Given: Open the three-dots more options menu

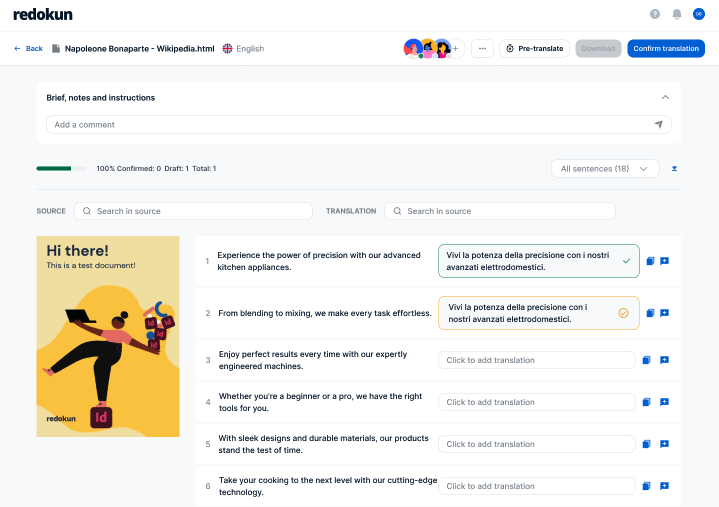Looking at the screenshot, I should pyautogui.click(x=482, y=49).
